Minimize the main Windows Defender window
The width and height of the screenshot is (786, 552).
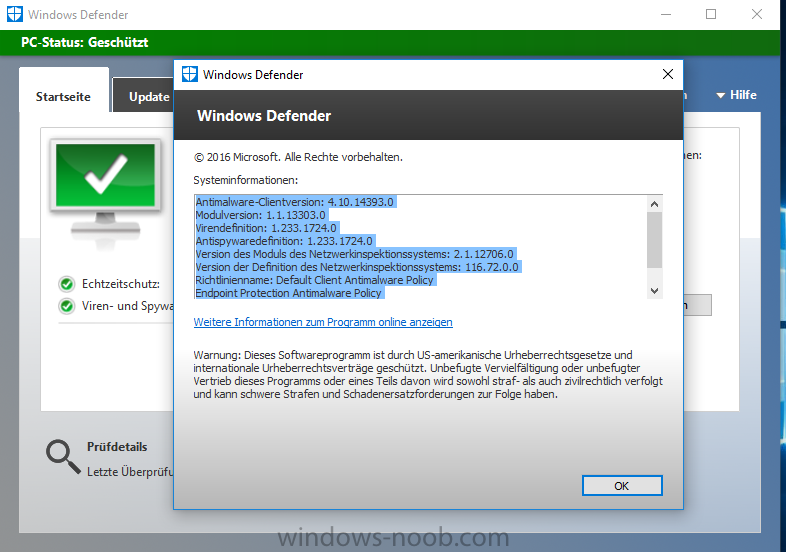tap(666, 14)
